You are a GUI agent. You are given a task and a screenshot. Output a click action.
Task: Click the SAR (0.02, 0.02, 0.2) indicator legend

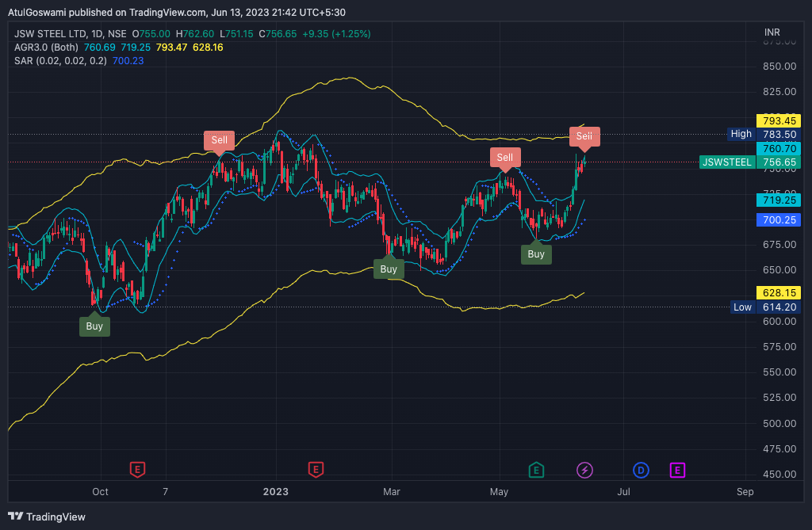pos(60,60)
